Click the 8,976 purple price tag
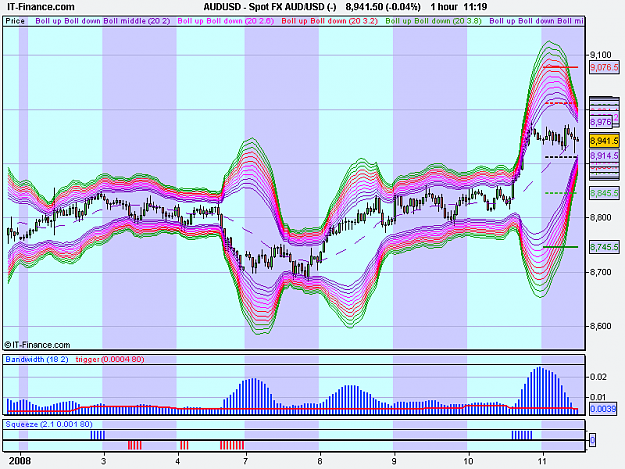The image size is (625, 469). (x=601, y=122)
